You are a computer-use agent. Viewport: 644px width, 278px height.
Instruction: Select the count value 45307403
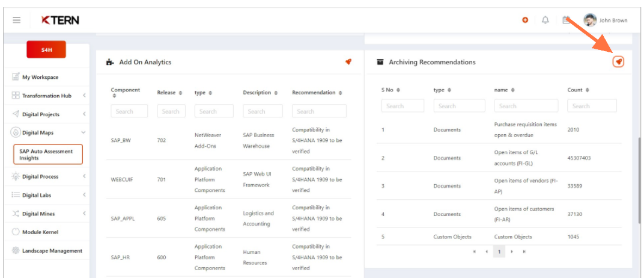click(579, 158)
